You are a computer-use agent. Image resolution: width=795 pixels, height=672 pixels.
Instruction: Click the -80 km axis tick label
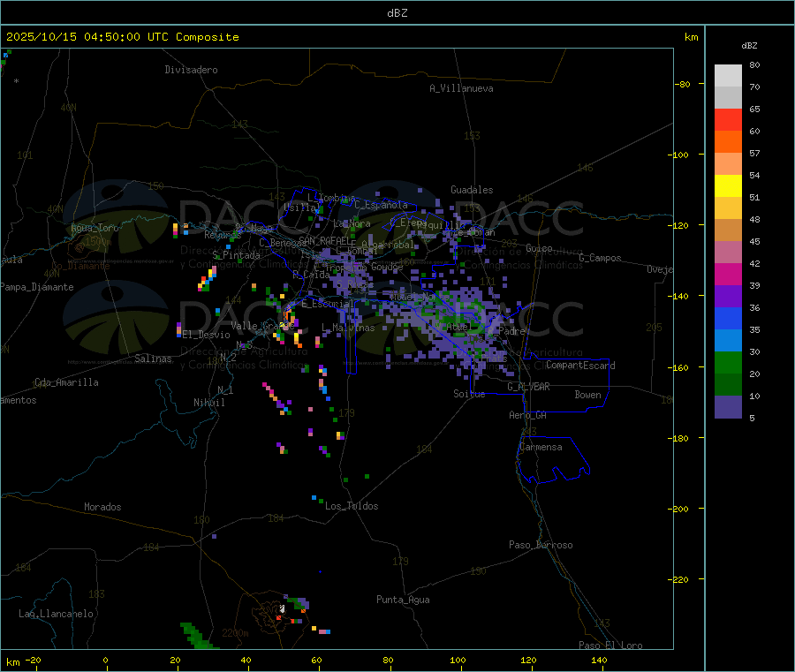click(x=683, y=84)
